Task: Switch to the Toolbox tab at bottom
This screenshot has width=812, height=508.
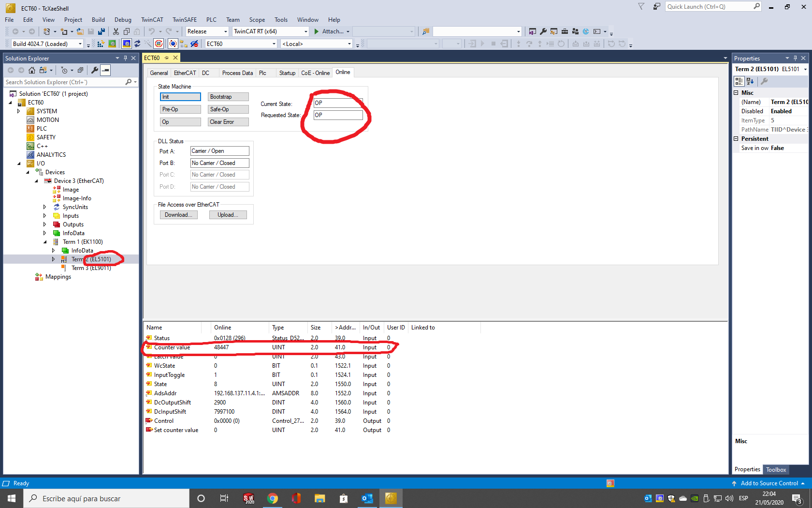Action: [x=776, y=470]
